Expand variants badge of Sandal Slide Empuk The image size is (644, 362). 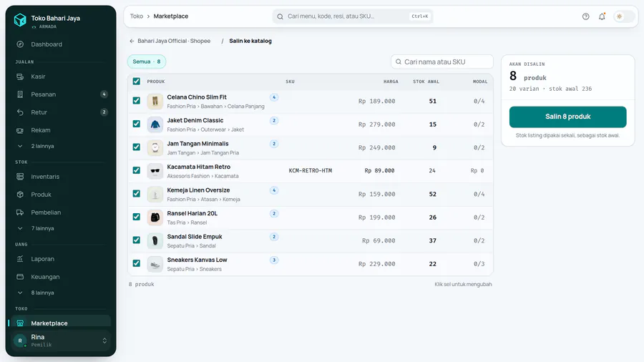(x=274, y=237)
